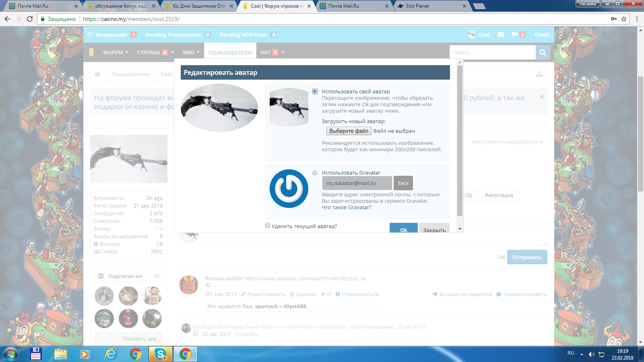Tick the checkbox beside '22 авг 2017'
The image size is (644, 362).
click(196, 333)
